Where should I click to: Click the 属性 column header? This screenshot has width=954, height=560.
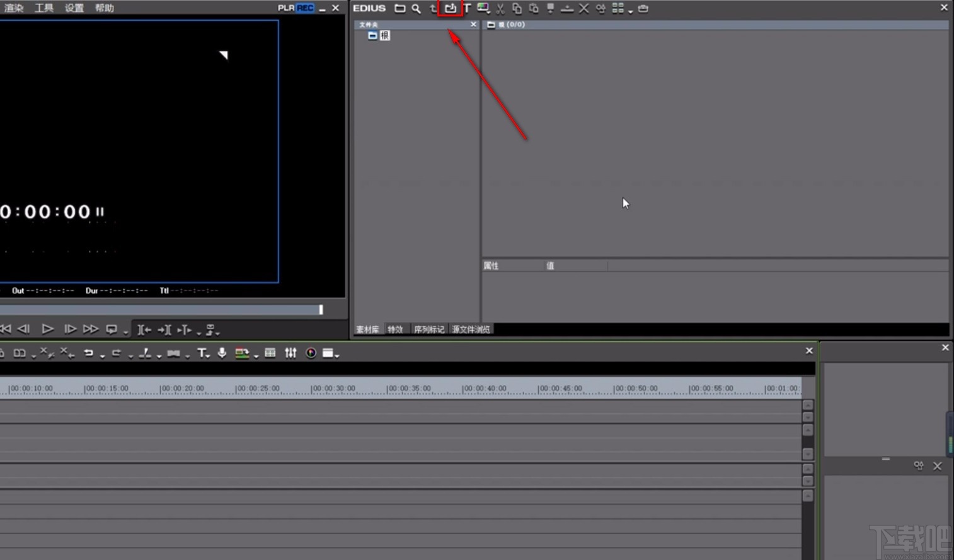click(491, 266)
